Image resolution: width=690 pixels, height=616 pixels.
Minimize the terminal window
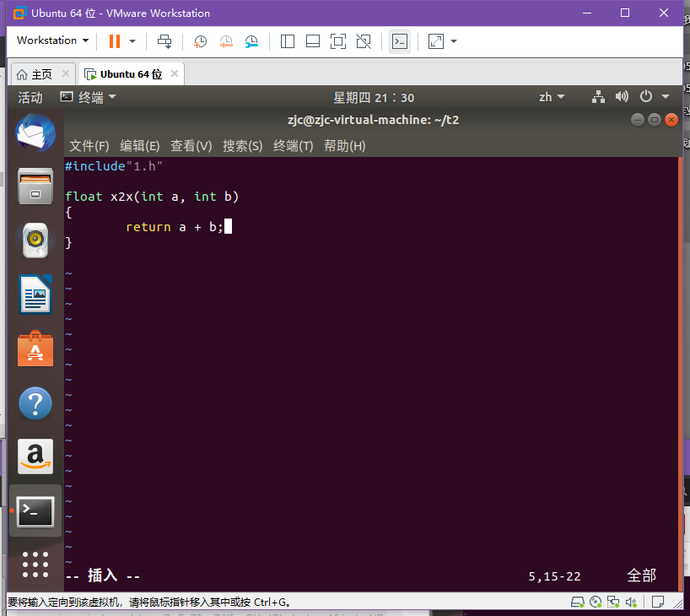tap(637, 120)
